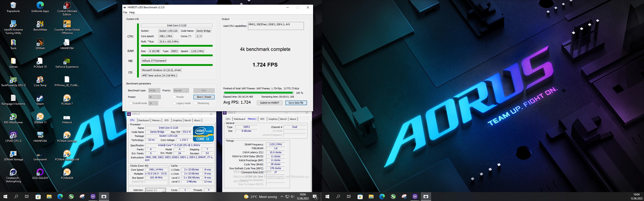This screenshot has width=644, height=201.
Task: Open the weather widget showing 21°C
Action: coord(261,197)
